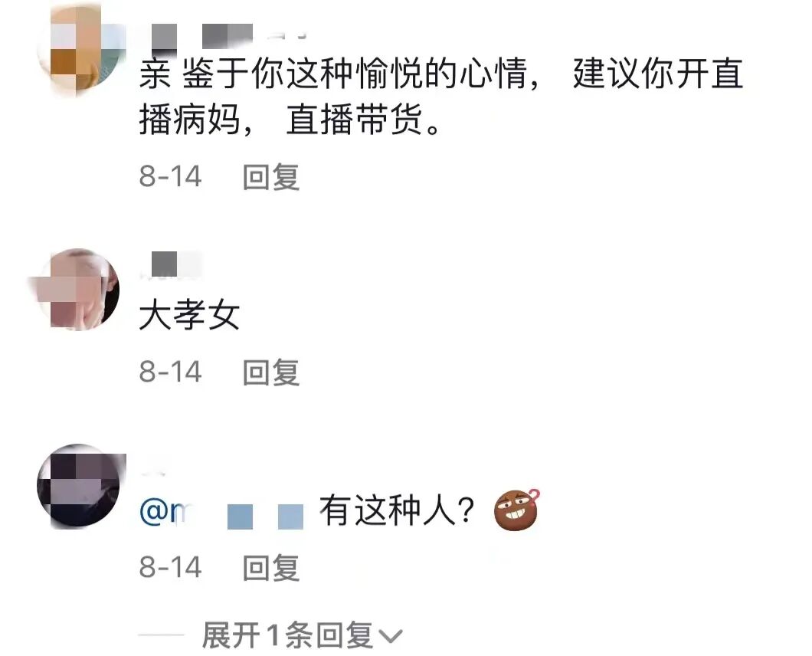Click the line 播病妈, 直播带货。
The width and height of the screenshot is (812, 656).
(x=290, y=120)
